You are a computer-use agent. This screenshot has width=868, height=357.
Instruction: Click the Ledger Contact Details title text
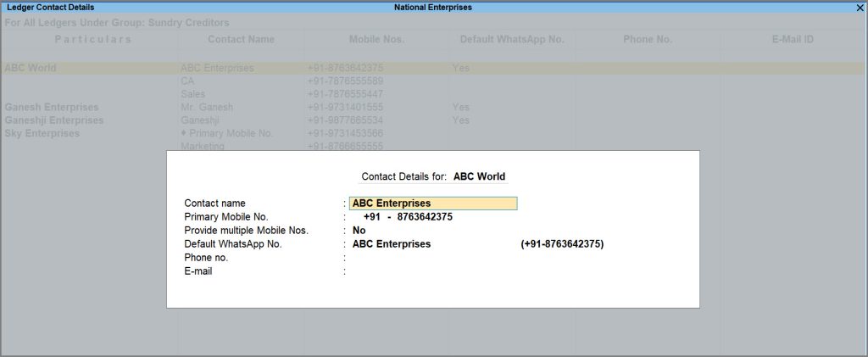click(50, 7)
